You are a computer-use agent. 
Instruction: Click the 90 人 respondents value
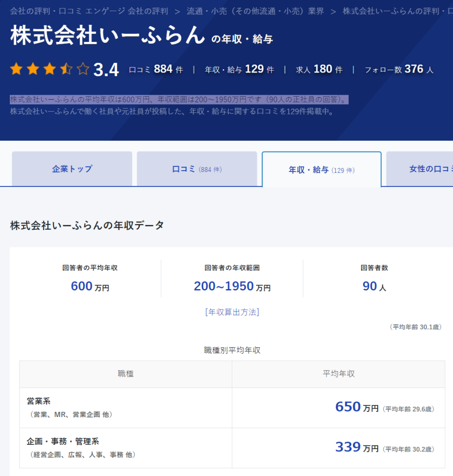coord(374,286)
